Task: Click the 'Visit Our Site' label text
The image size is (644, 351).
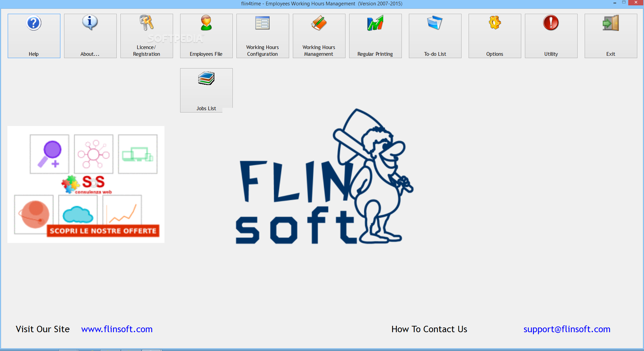Action: click(43, 329)
